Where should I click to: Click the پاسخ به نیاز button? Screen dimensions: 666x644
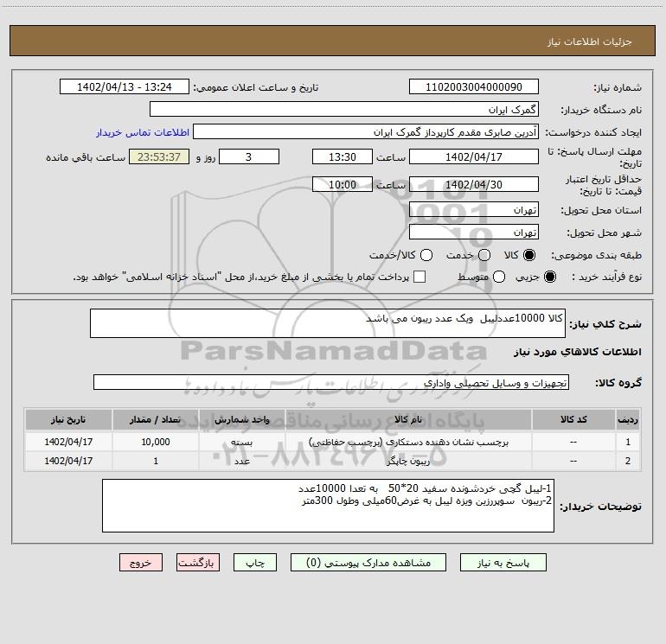[503, 563]
